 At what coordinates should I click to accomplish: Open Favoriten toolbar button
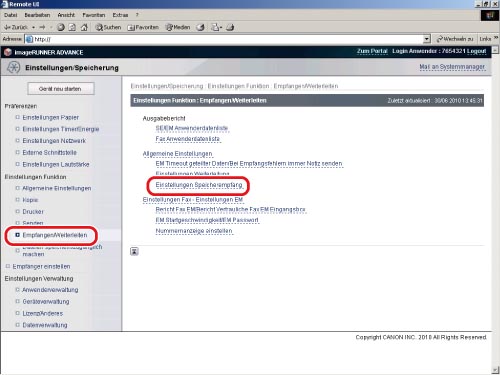pyautogui.click(x=143, y=27)
